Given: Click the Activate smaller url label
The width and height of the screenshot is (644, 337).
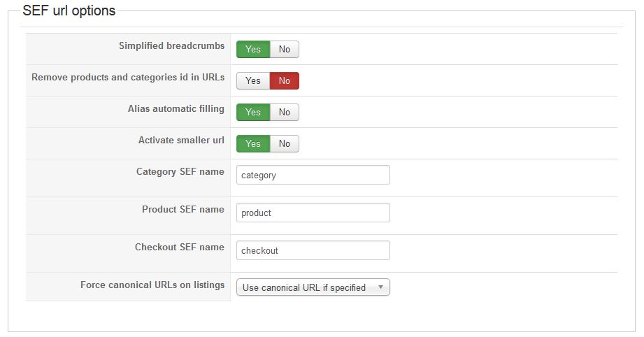Looking at the screenshot, I should [x=181, y=141].
